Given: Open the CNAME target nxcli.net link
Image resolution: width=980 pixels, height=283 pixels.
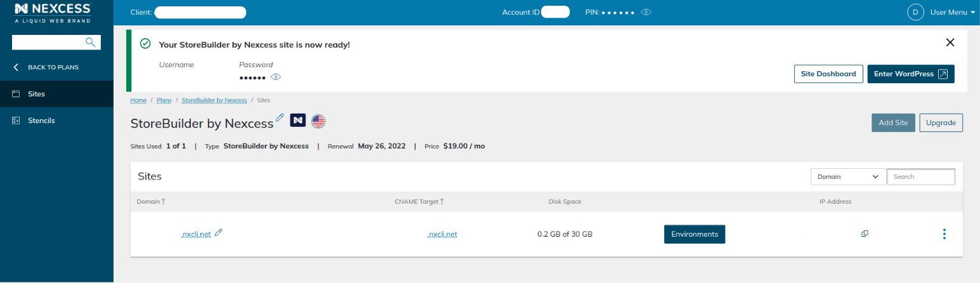Looking at the screenshot, I should 442,234.
